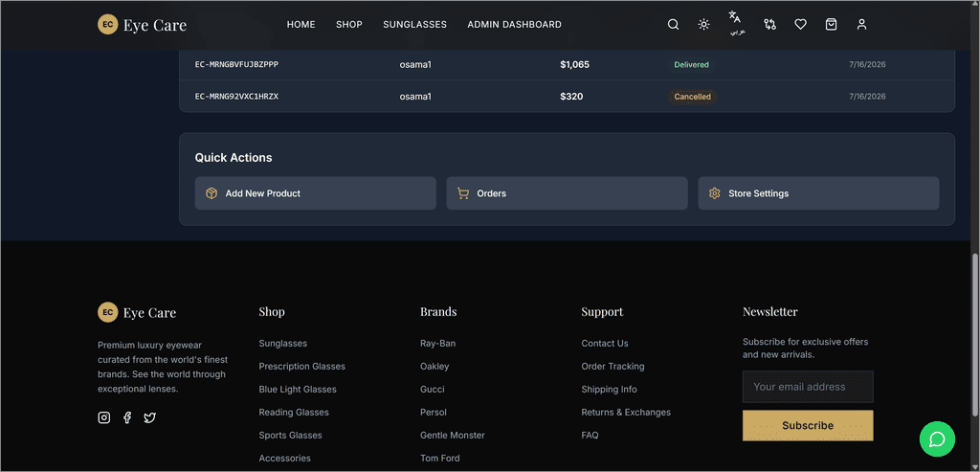This screenshot has height=472, width=980.
Task: Click the footer Eye Care brand name
Action: 150,312
